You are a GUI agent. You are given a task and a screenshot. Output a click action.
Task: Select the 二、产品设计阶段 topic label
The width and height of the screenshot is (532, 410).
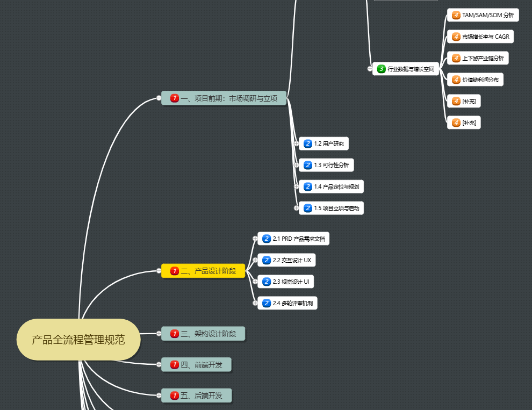click(209, 271)
